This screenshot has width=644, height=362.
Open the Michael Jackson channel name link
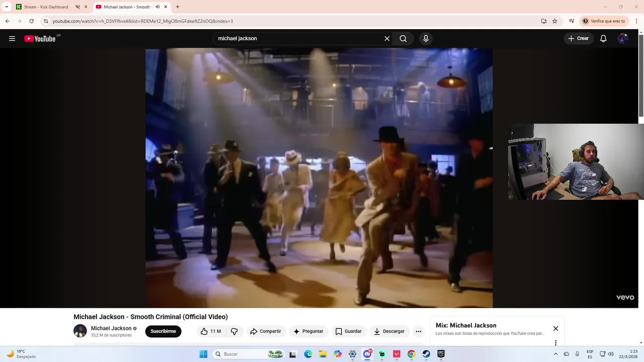[111, 328]
